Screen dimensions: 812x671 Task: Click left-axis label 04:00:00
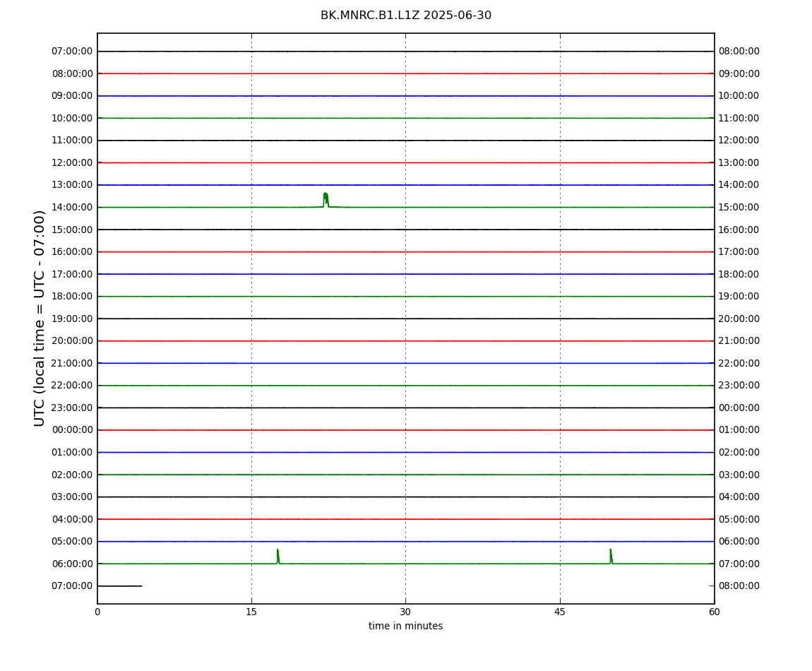pyautogui.click(x=72, y=519)
